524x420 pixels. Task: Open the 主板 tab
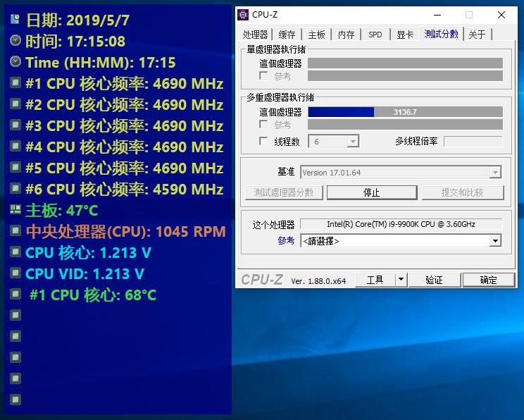click(x=316, y=34)
